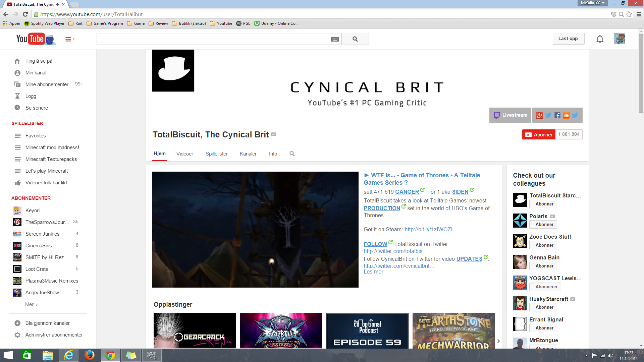Switch to the Videoer tab
This screenshot has height=362, width=644.
(185, 154)
